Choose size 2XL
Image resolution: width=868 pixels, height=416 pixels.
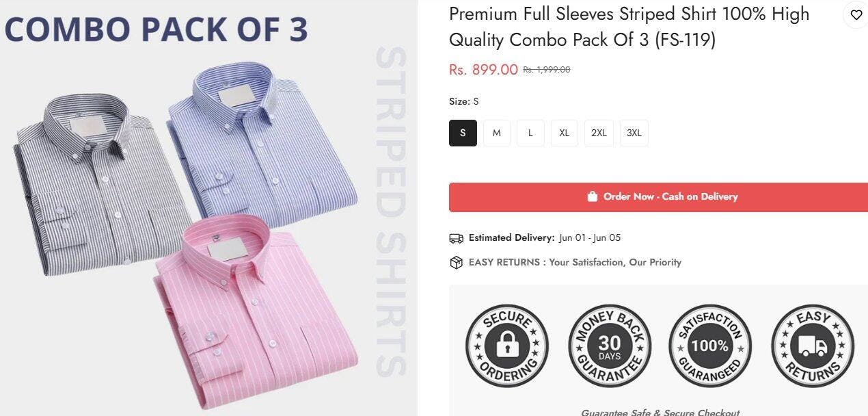pos(599,133)
